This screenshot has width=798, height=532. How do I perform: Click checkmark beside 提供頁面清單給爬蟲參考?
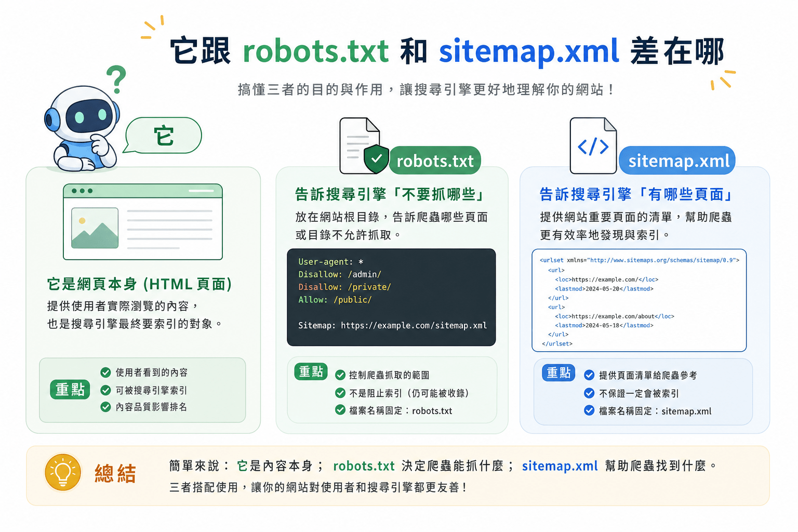589,375
